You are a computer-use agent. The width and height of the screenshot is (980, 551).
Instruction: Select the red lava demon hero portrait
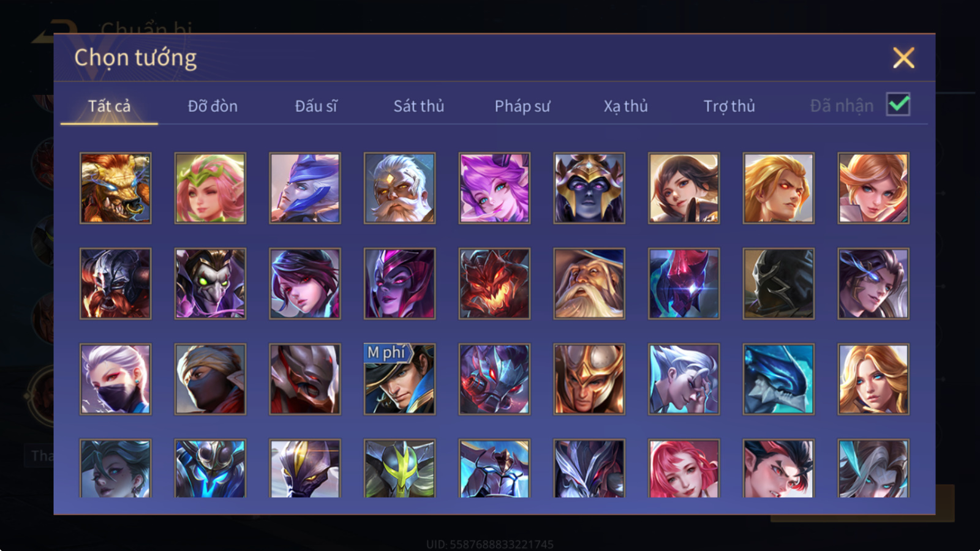[494, 283]
